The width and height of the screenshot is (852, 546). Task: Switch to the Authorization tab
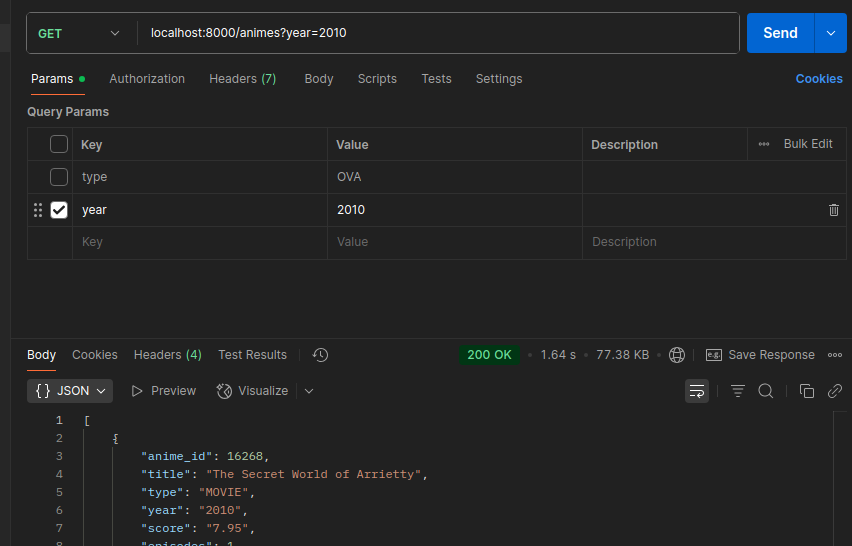(147, 79)
